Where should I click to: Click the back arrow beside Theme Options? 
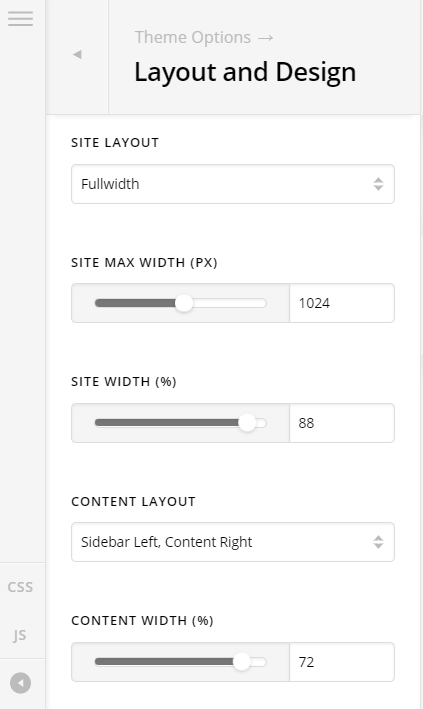[x=77, y=55]
